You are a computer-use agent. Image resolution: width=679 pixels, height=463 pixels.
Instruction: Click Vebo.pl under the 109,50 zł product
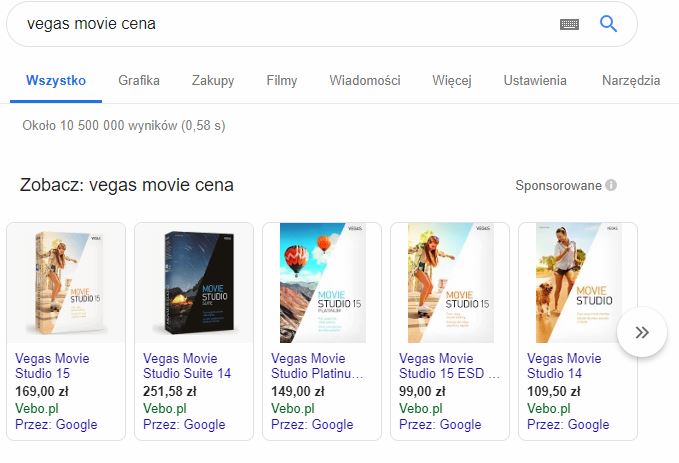[x=549, y=408]
